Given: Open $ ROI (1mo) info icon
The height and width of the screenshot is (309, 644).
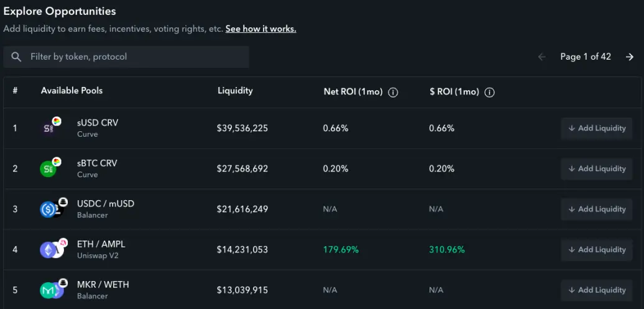Looking at the screenshot, I should pyautogui.click(x=489, y=93).
